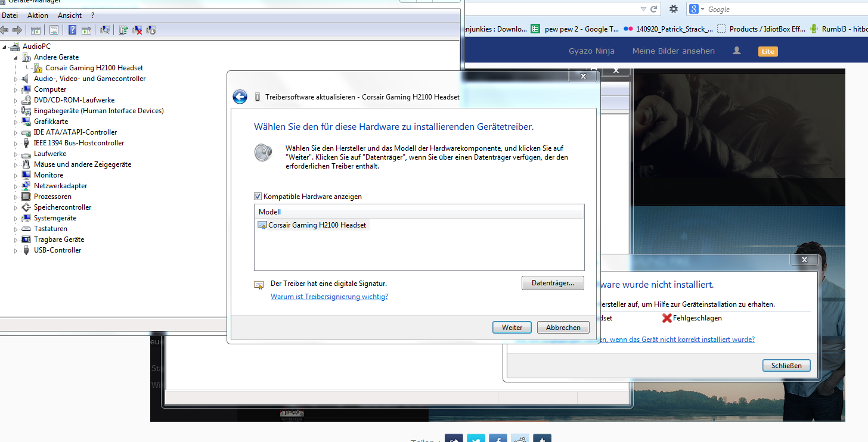Screen dimensions: 868x442
Task: Click the green spreadsheet icon of pew pew 2 bookmark
Action: point(535,29)
